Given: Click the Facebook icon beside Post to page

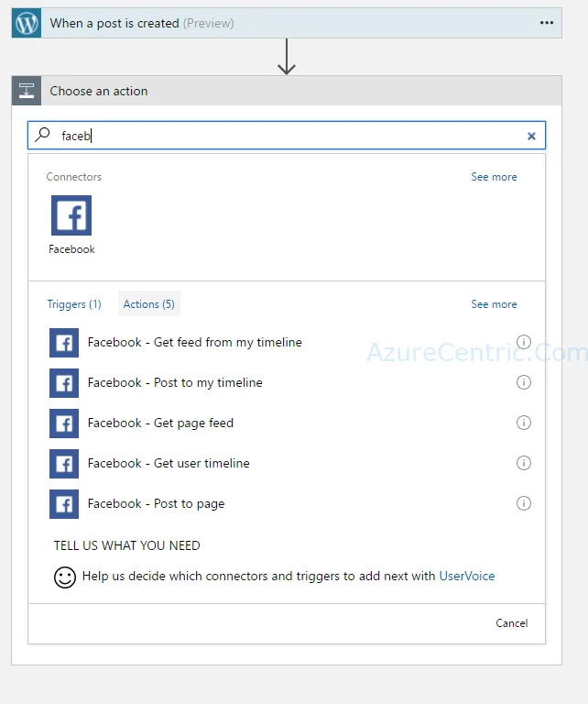Looking at the screenshot, I should tap(64, 504).
